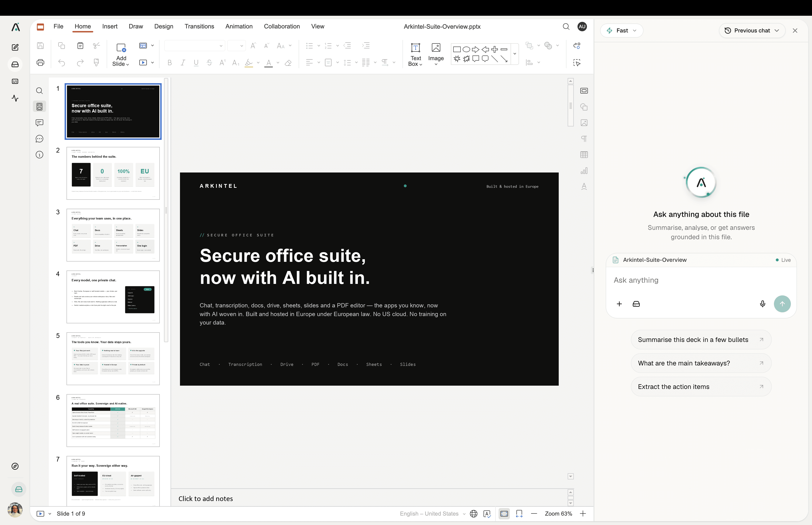
Task: Toggle Underline formatting
Action: coord(196,63)
